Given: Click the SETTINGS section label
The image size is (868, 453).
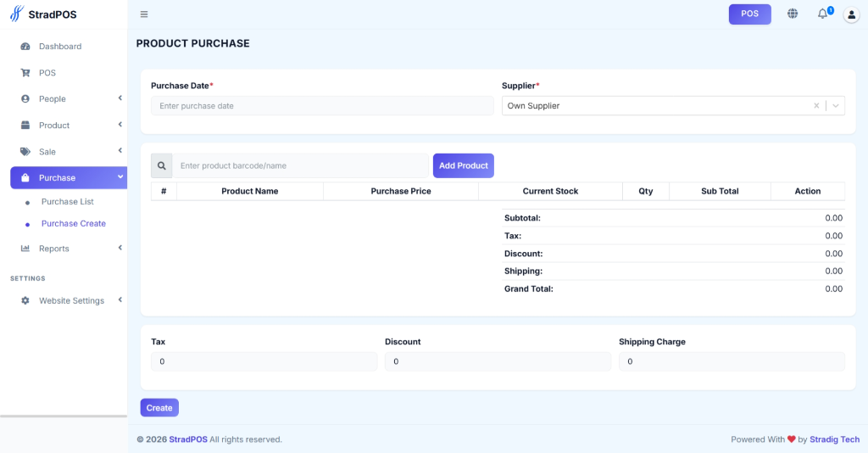Looking at the screenshot, I should (28, 278).
